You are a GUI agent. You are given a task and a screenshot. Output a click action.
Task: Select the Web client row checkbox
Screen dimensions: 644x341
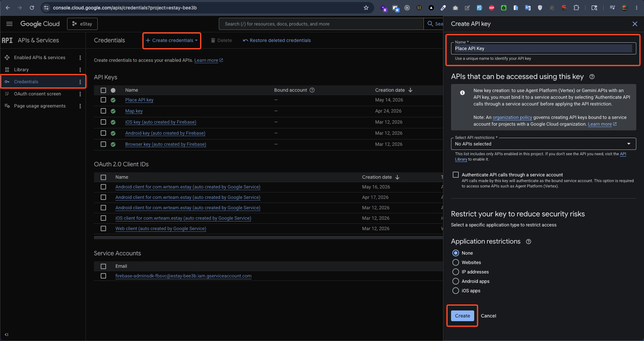[103, 228]
